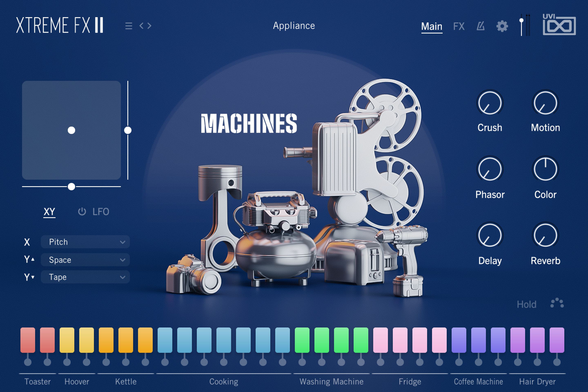The height and width of the screenshot is (392, 588).
Task: Trigger the first yellow Hoover pad
Action: point(67,340)
